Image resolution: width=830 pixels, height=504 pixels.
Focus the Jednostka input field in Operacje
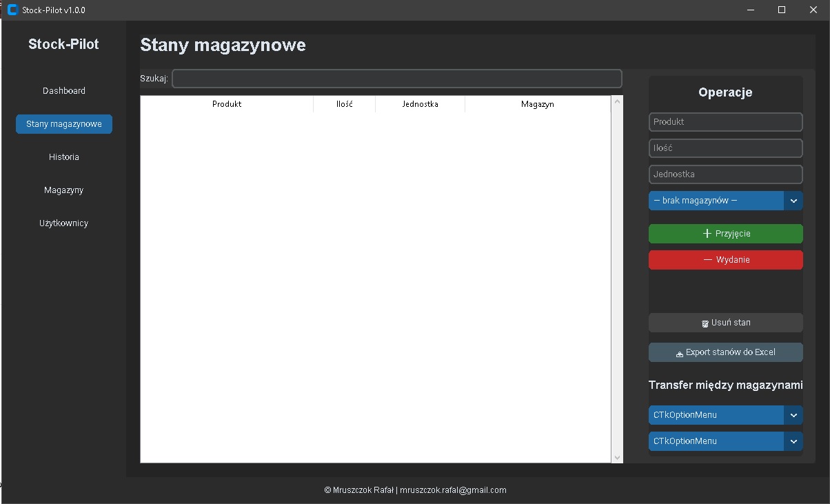[726, 174]
